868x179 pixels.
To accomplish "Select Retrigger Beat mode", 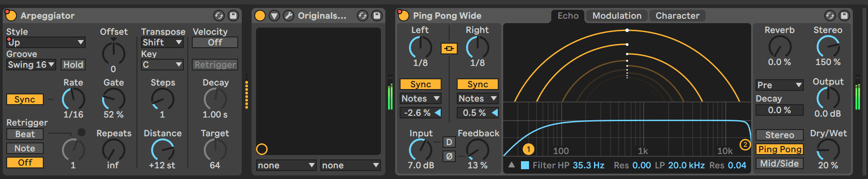I will [x=25, y=134].
